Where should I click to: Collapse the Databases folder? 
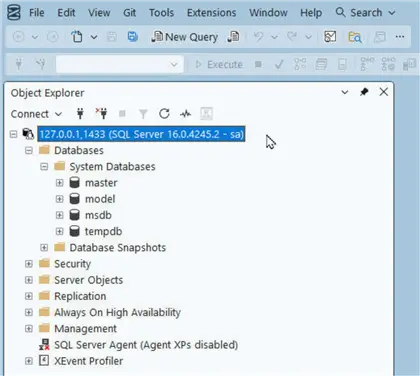29,150
